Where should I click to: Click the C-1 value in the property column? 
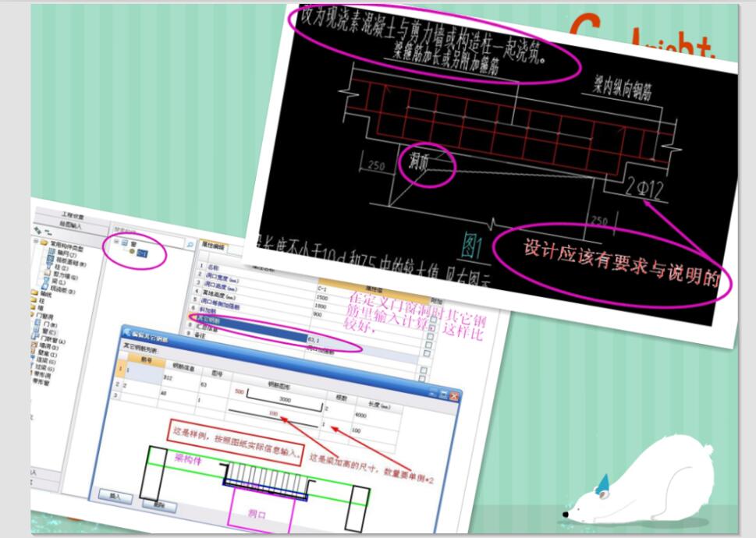(321, 288)
